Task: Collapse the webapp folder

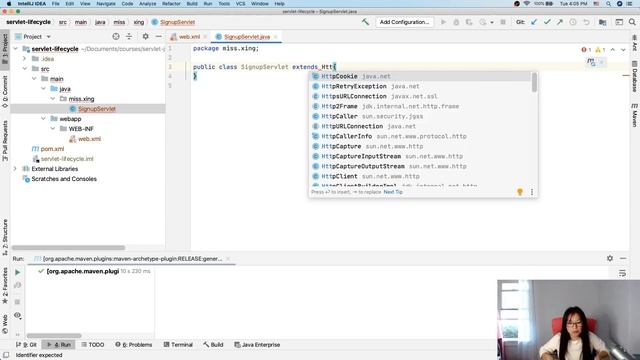Action: click(x=44, y=119)
